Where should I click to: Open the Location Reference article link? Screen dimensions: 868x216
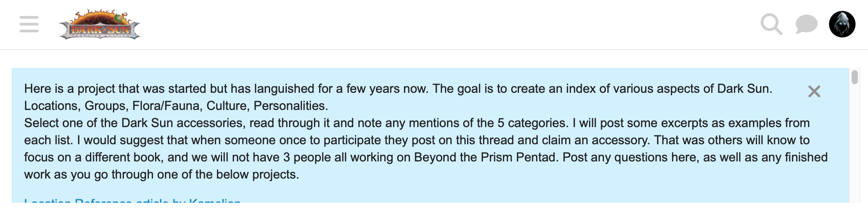coord(132,200)
